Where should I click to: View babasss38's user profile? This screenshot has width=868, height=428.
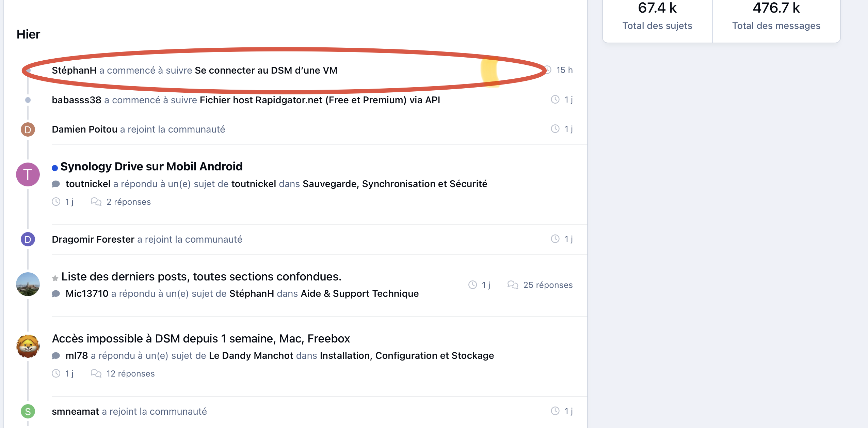[77, 100]
